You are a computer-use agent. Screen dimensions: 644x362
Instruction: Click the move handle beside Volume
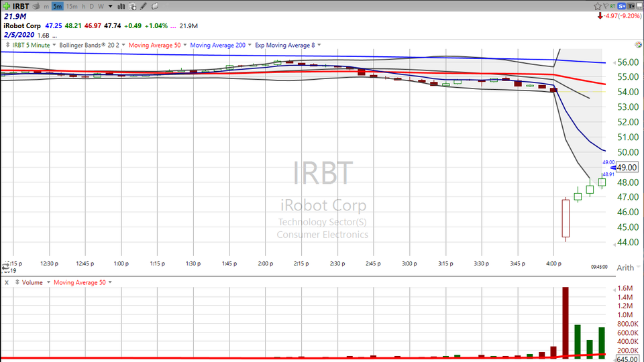[x=17, y=282]
